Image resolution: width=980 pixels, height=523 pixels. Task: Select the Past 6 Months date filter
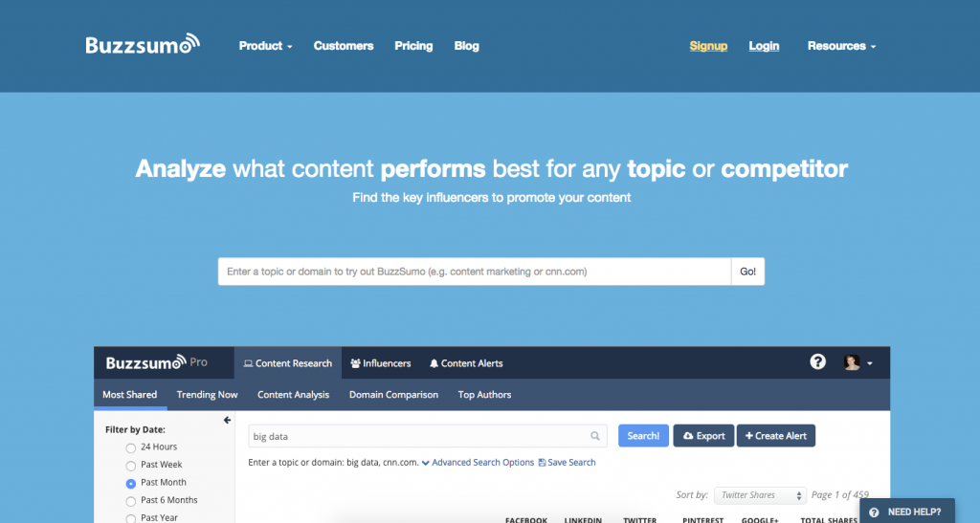pyautogui.click(x=131, y=500)
